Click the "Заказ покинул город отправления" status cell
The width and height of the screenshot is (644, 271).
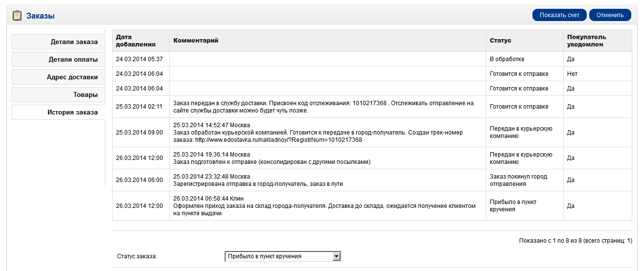pyautogui.click(x=518, y=180)
